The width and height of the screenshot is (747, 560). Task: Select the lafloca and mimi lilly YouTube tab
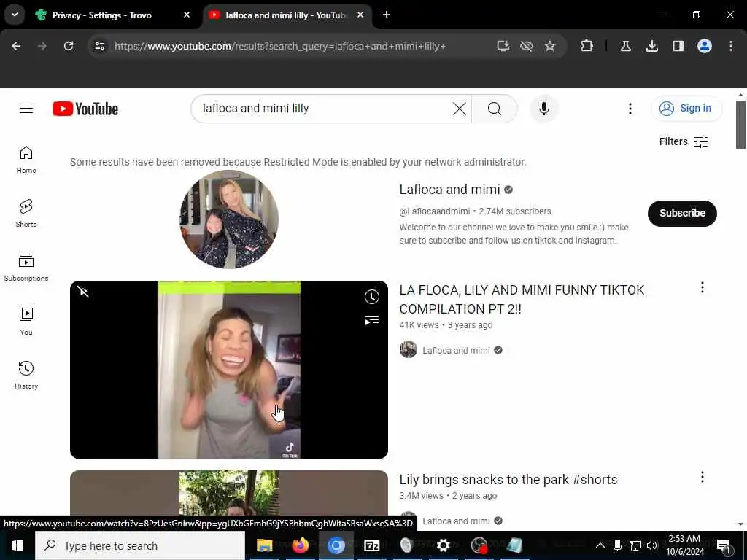285,15
